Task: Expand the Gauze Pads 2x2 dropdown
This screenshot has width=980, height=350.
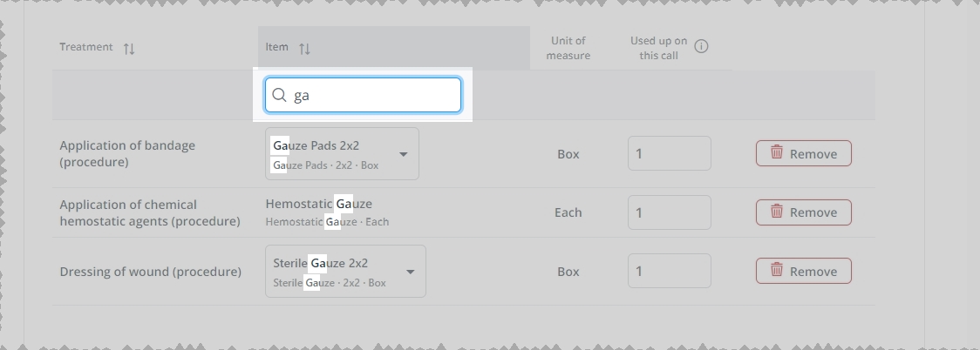Action: point(342,154)
